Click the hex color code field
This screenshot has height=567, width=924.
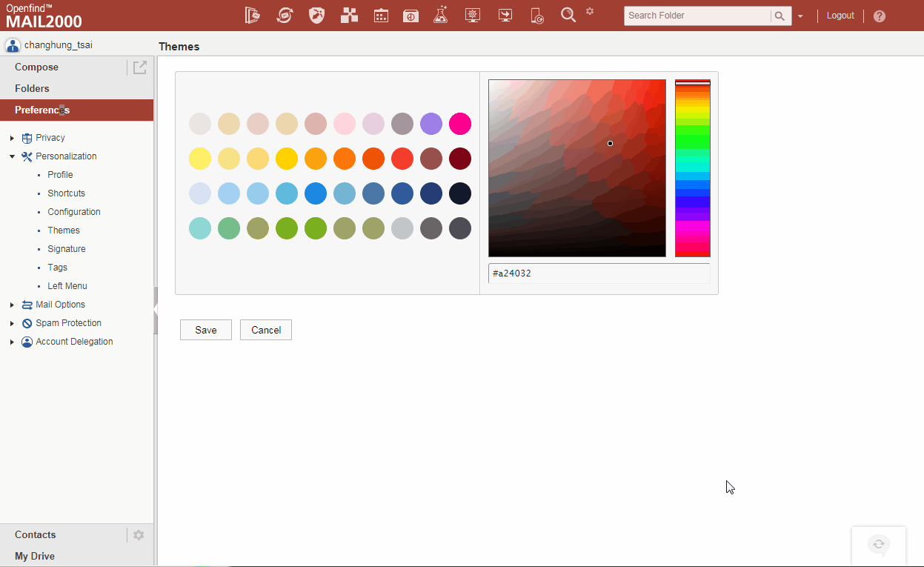pos(599,273)
